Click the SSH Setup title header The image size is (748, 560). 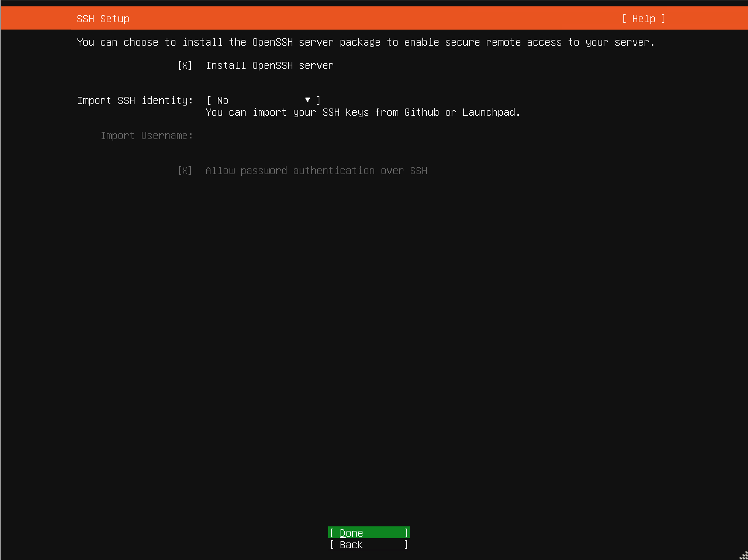click(103, 18)
